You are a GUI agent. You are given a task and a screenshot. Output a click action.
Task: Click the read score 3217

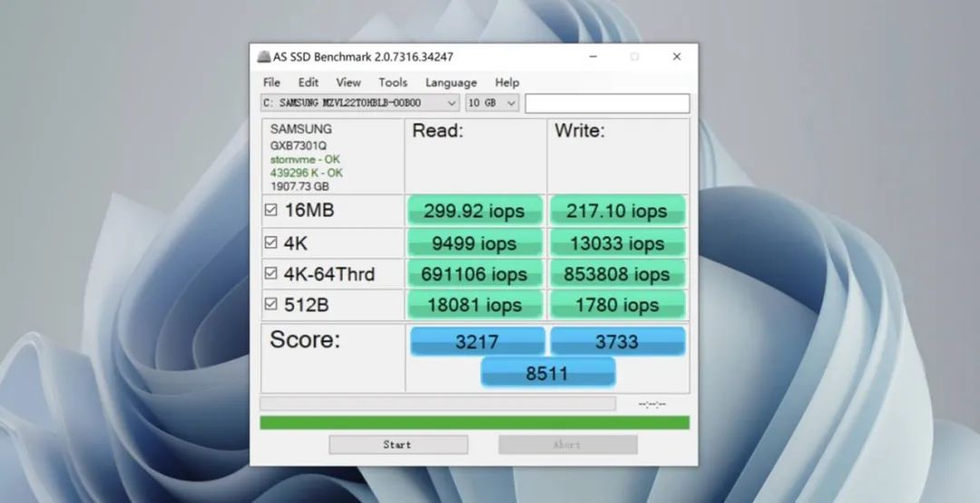pos(477,341)
